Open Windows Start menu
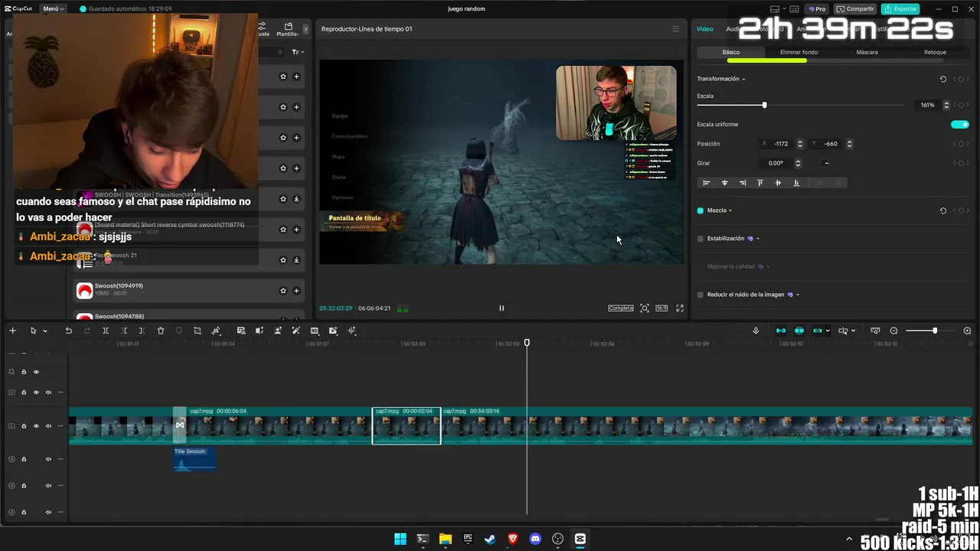The height and width of the screenshot is (551, 980). click(x=400, y=539)
